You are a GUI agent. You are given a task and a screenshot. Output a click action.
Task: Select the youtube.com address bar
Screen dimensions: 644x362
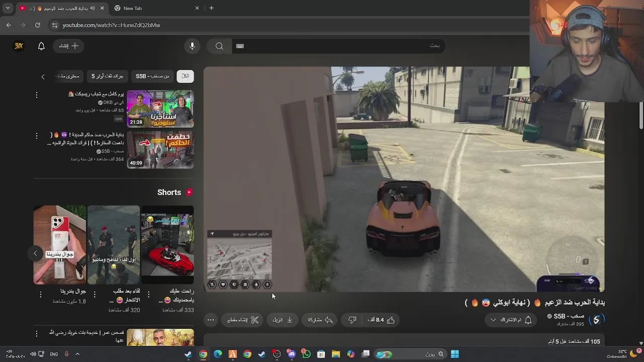pos(289,25)
